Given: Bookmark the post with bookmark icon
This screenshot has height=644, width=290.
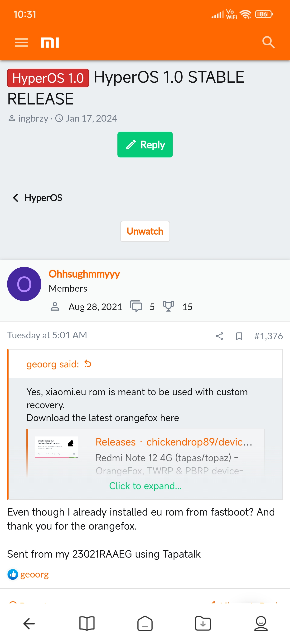Looking at the screenshot, I should [239, 336].
